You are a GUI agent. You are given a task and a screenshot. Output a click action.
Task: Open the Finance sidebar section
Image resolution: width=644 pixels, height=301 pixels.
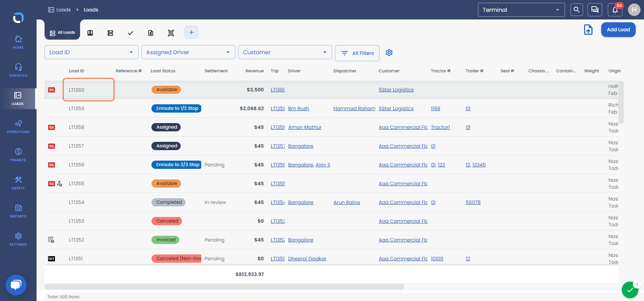tap(18, 155)
